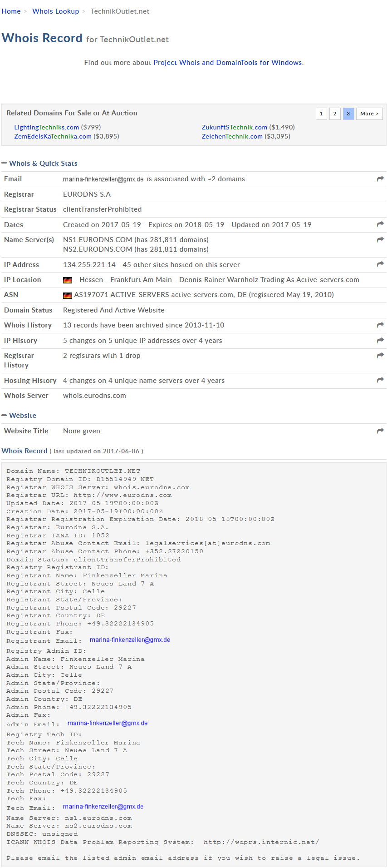Collapse the Whois & Quick Stats section
Image resolution: width=387 pixels, height=868 pixels.
click(4, 163)
